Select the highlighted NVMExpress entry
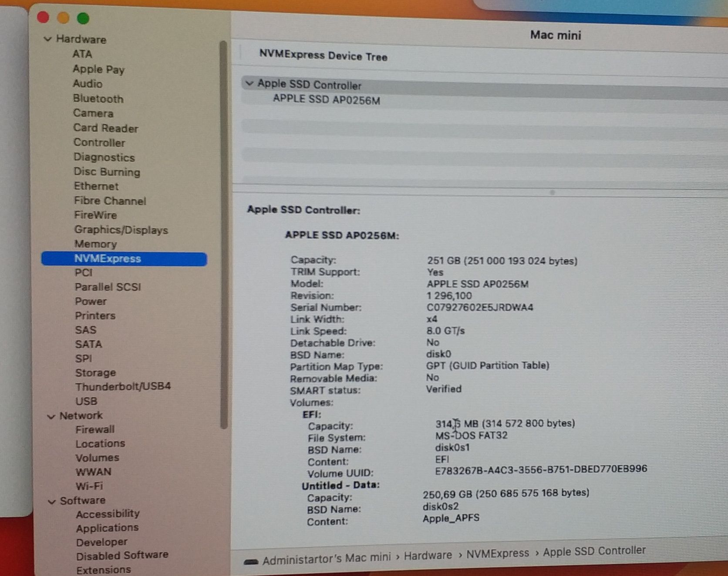The width and height of the screenshot is (728, 576). [x=124, y=259]
